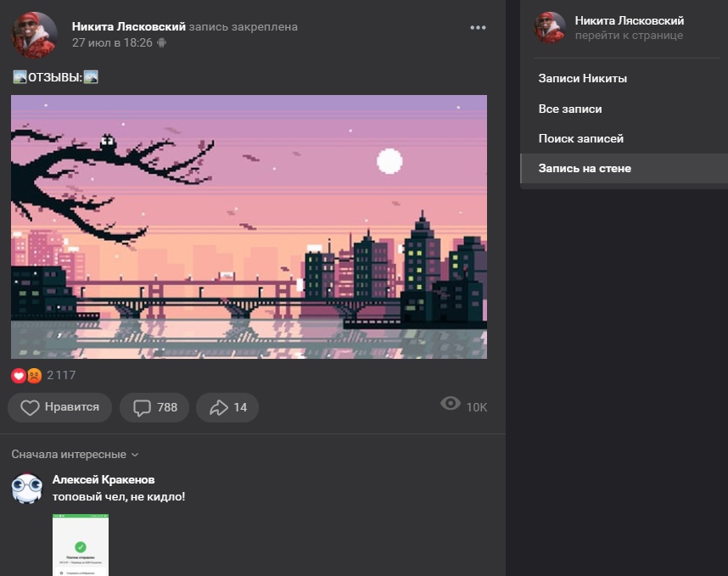Expand the 'Сначала интересные' sort dropdown
The image size is (728, 576).
tap(75, 454)
